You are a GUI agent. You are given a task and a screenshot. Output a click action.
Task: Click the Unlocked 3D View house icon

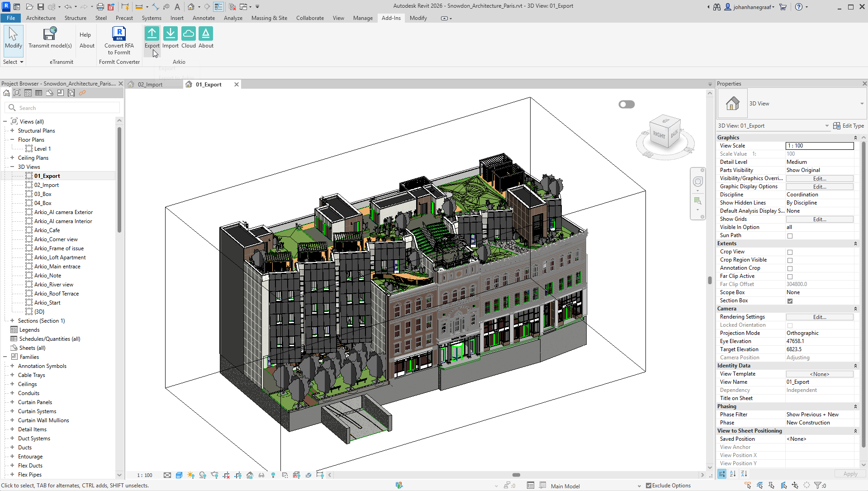coord(250,475)
